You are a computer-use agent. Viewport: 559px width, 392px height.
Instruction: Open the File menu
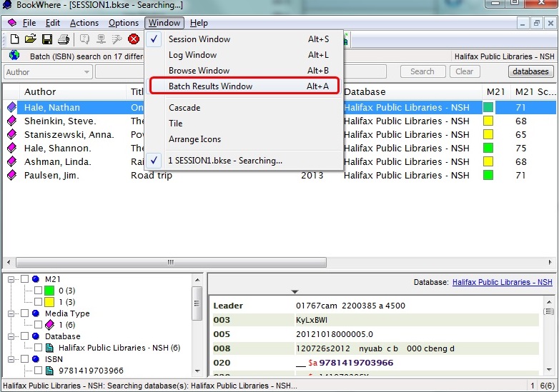pos(29,23)
